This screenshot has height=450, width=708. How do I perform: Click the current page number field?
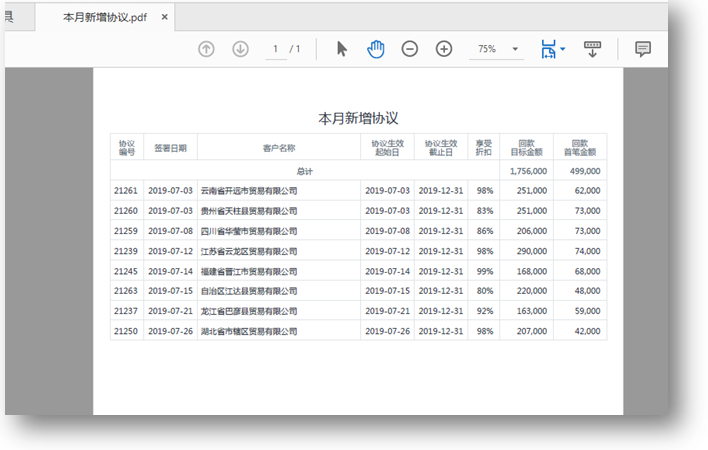coord(275,49)
